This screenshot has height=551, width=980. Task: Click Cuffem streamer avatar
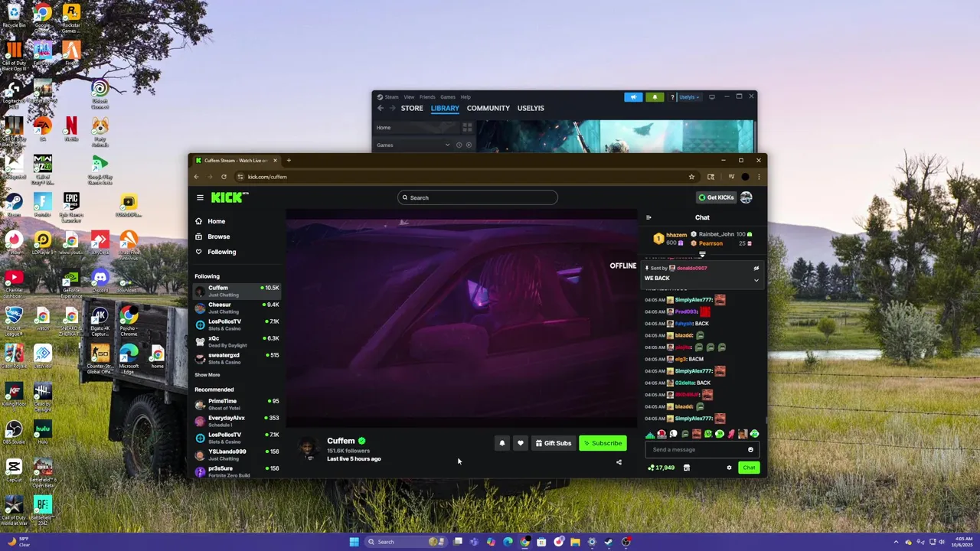[x=307, y=449]
